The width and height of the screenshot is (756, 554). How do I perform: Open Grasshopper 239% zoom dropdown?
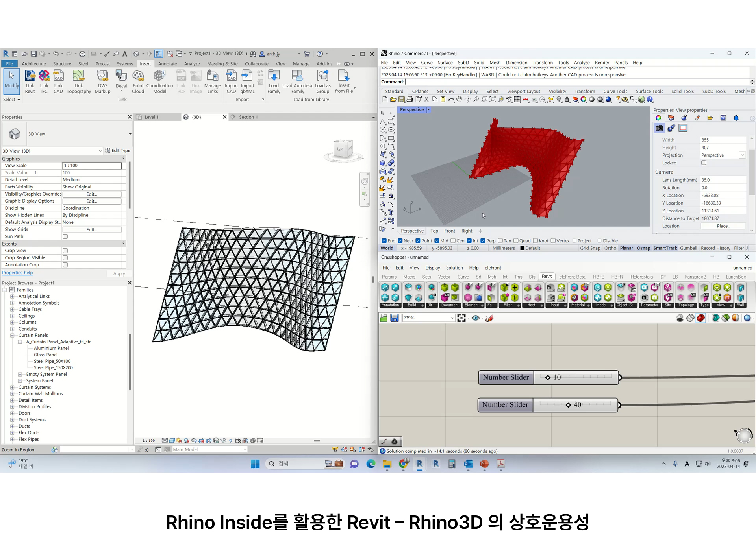click(452, 318)
